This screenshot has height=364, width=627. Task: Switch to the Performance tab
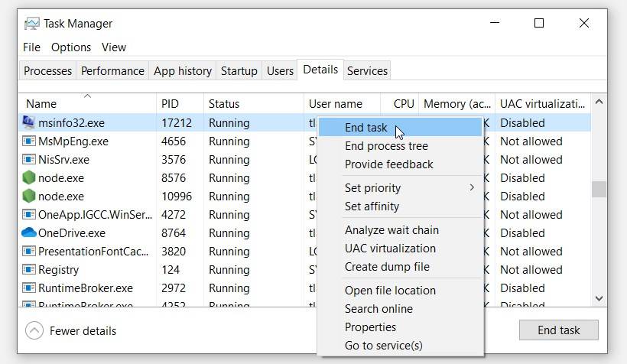[x=112, y=71]
